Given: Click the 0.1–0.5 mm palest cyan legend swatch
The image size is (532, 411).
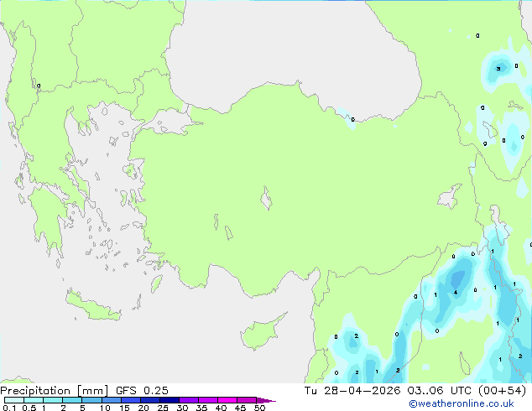Looking at the screenshot, I should point(14,400).
